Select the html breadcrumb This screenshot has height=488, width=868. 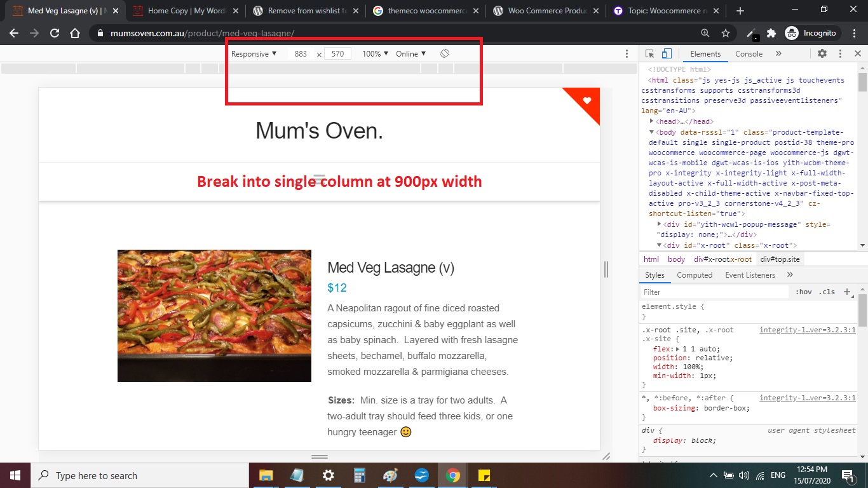coord(651,259)
